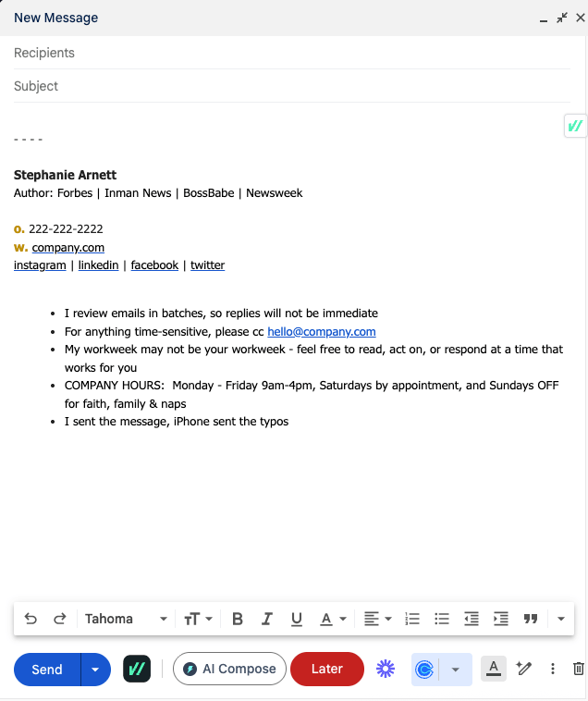Apply quote formatting to text

tap(531, 619)
